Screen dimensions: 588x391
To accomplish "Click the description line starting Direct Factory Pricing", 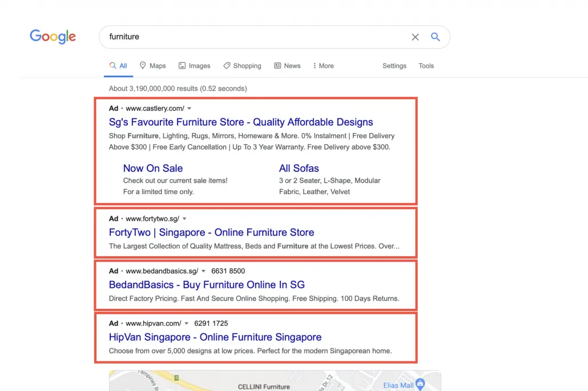I will pyautogui.click(x=254, y=299).
